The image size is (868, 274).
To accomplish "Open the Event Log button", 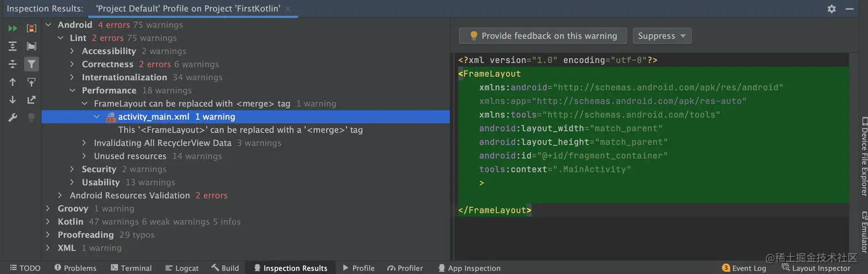I will [x=744, y=268].
